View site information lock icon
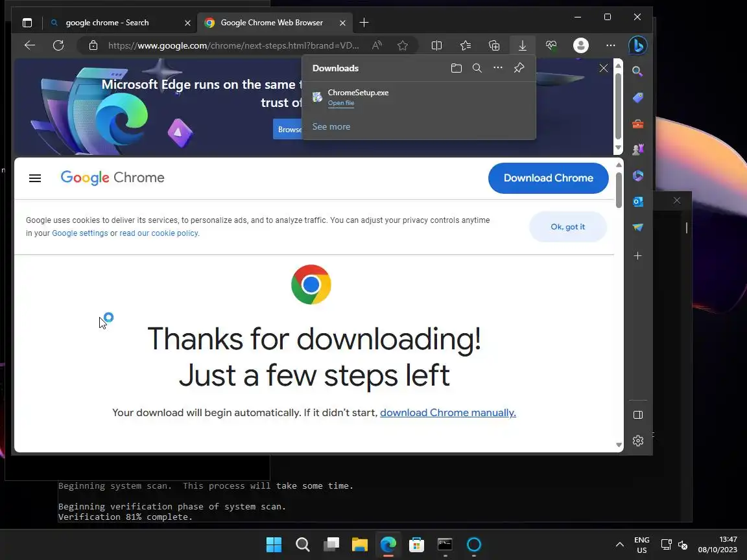 tap(93, 45)
